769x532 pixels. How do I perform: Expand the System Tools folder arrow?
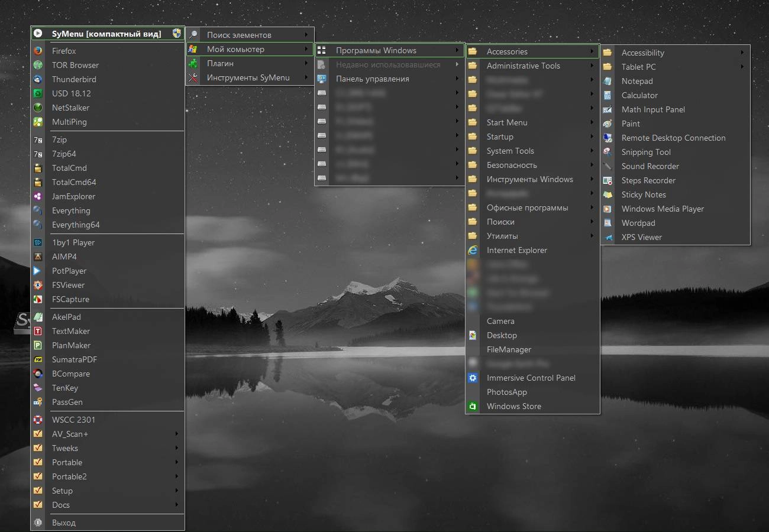(592, 151)
